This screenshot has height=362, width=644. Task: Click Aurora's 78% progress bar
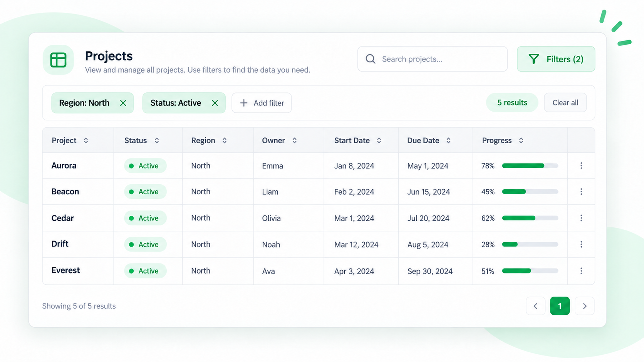click(530, 166)
